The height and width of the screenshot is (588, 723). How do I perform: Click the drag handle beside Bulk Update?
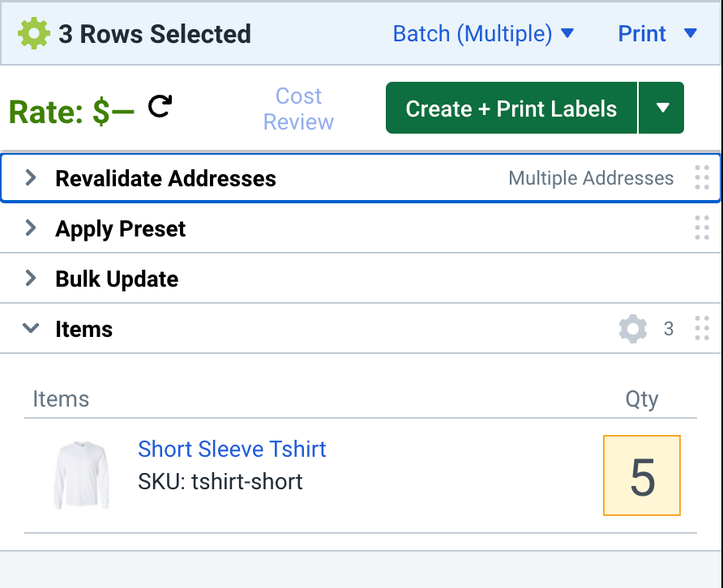[702, 279]
